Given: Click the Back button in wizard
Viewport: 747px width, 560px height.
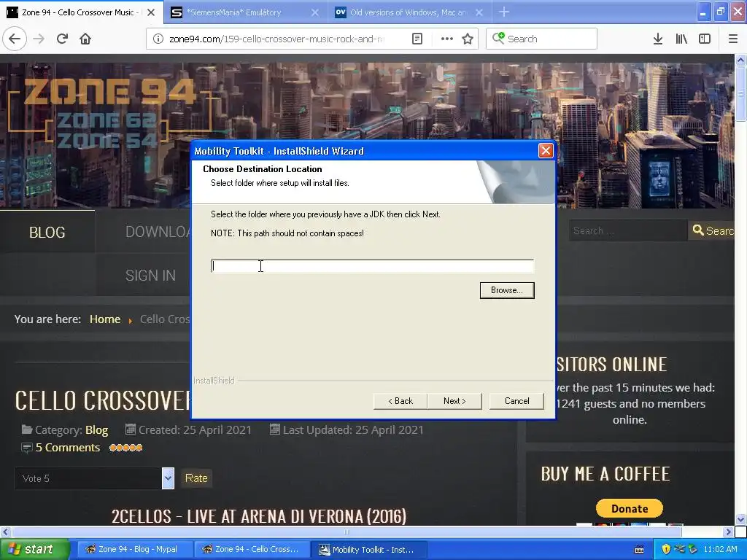Looking at the screenshot, I should pyautogui.click(x=400, y=401).
